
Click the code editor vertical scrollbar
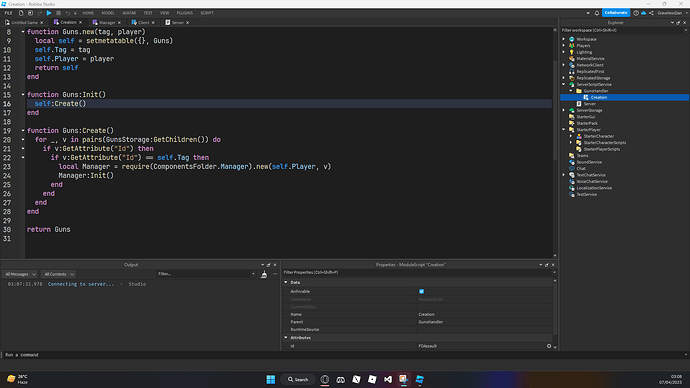(554, 110)
